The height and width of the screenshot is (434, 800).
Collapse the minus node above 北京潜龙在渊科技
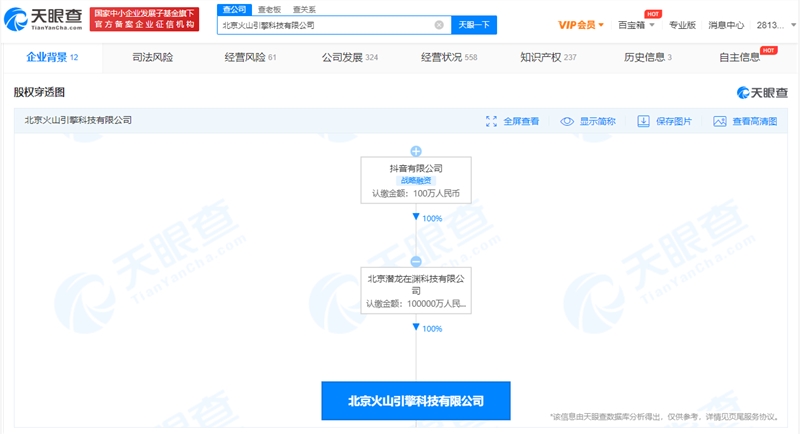pos(416,261)
